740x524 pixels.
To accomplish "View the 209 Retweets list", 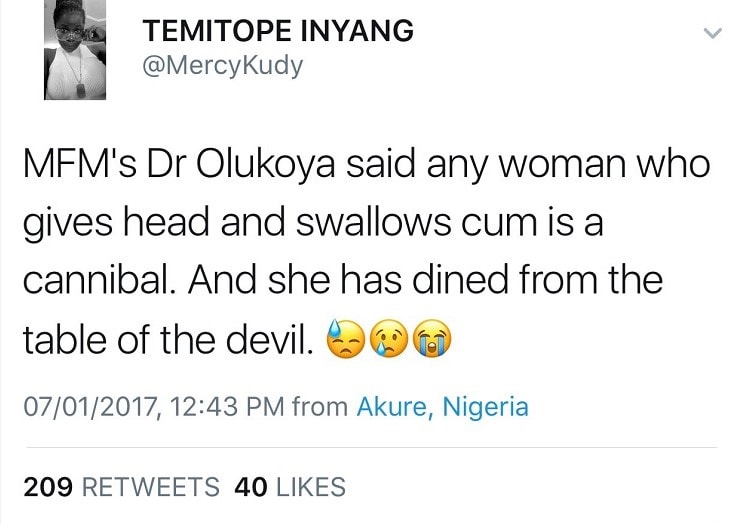I will pos(121,487).
